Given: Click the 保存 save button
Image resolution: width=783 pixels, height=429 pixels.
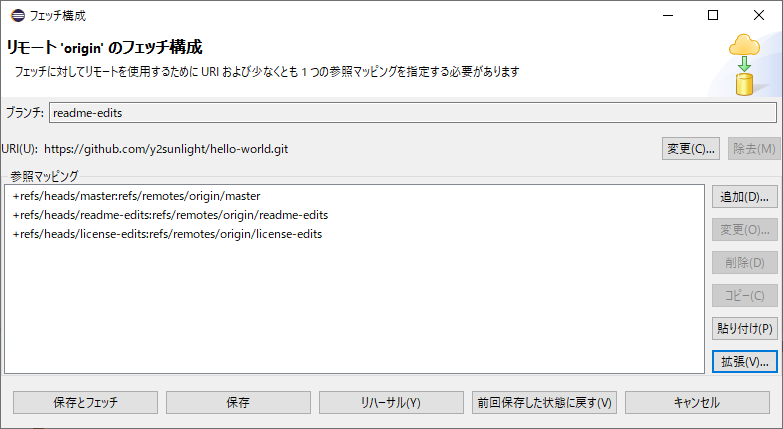Looking at the screenshot, I should [238, 402].
